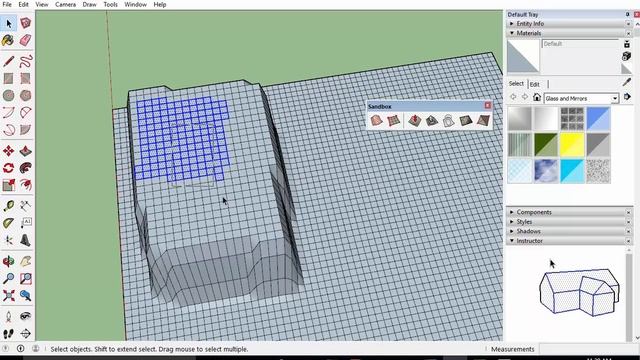Image resolution: width=640 pixels, height=360 pixels.
Task: Open the Glass and Mirrors dropdown
Action: tap(614, 98)
